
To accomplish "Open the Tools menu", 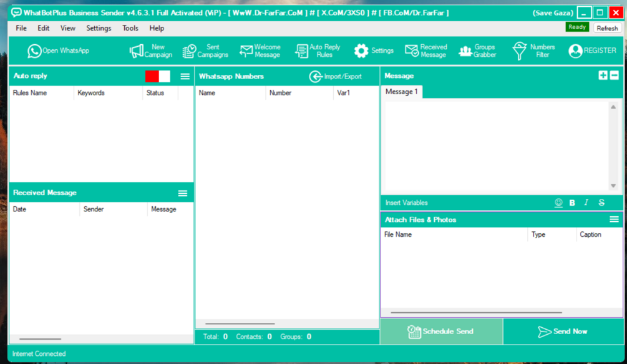I will (130, 28).
